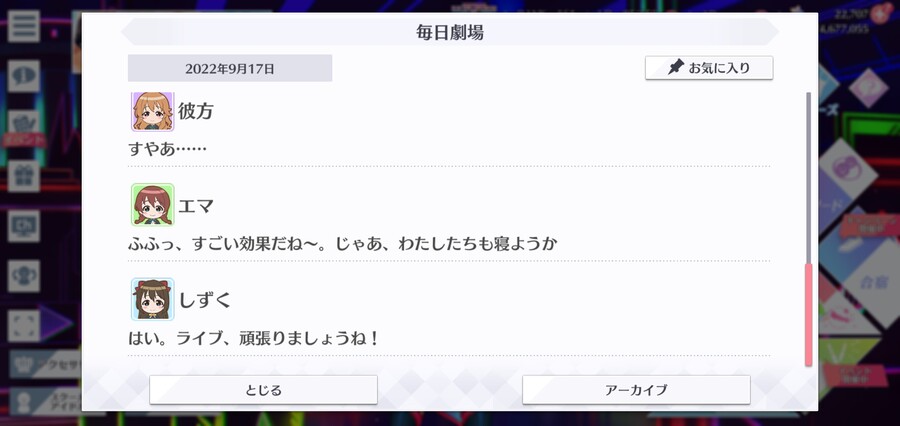Open the hamburger menu icon
This screenshot has height=426, width=900.
tap(24, 26)
